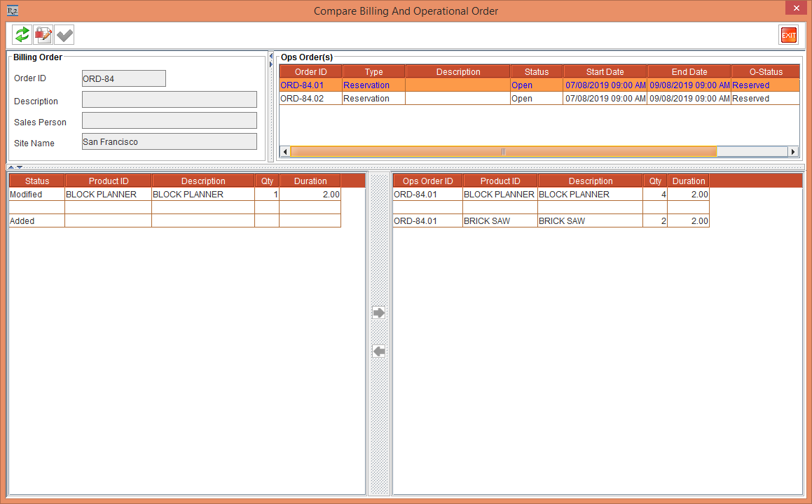This screenshot has width=812, height=504.
Task: Click the Order ID field showing ORD-84
Action: [x=123, y=78]
